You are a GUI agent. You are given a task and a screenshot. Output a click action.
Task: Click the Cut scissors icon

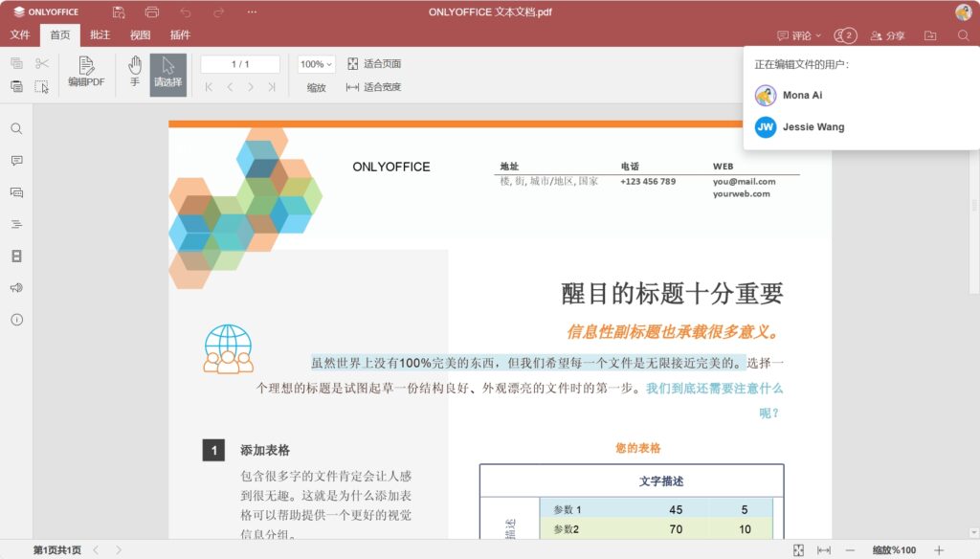pyautogui.click(x=42, y=63)
